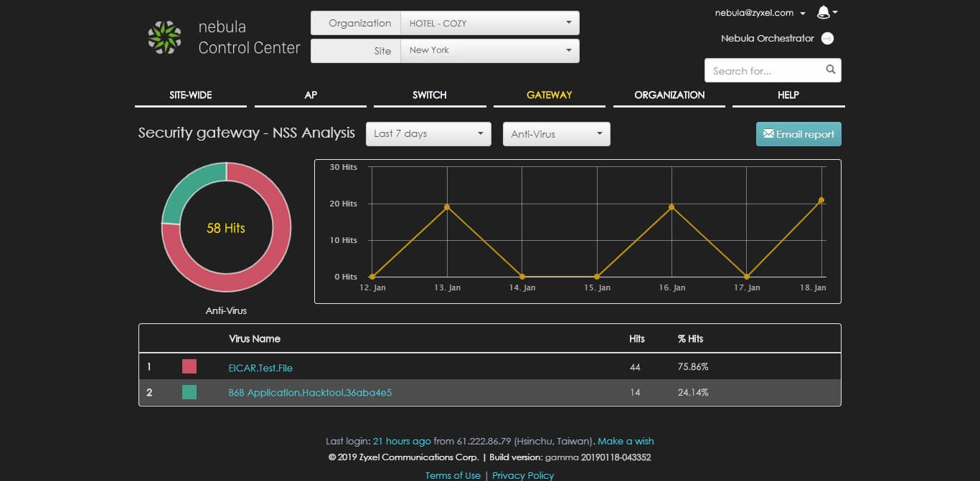
Task: Open the Terms of Use link
Action: tap(453, 475)
